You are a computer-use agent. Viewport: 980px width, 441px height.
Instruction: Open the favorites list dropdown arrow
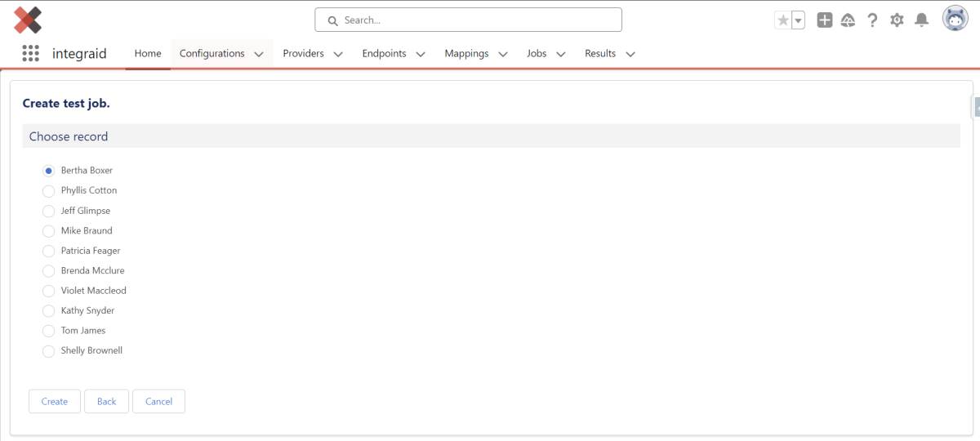click(x=798, y=20)
